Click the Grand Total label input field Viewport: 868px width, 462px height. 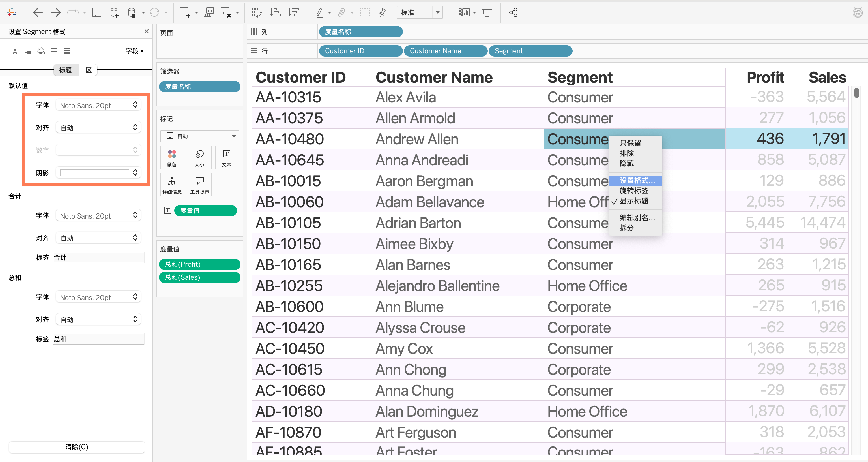pos(98,339)
